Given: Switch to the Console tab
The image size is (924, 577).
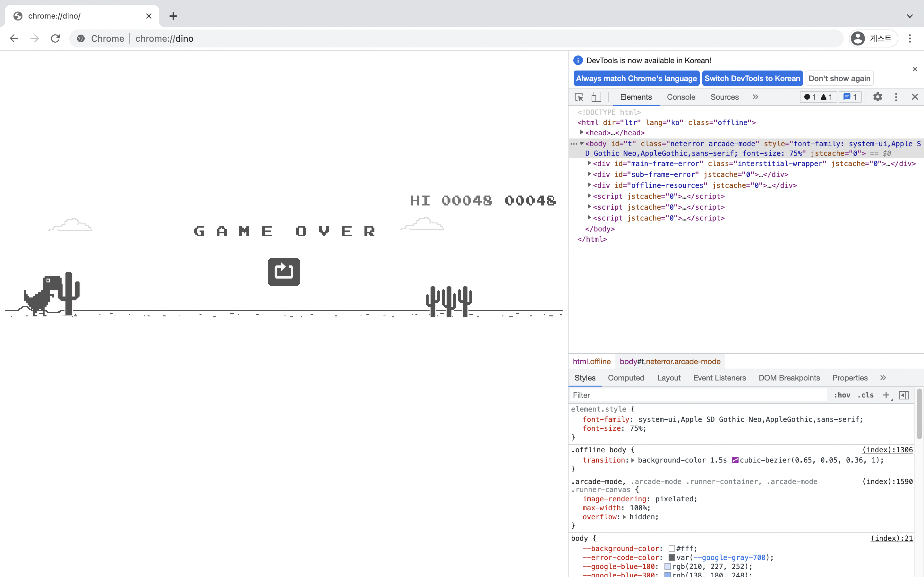Looking at the screenshot, I should [681, 97].
